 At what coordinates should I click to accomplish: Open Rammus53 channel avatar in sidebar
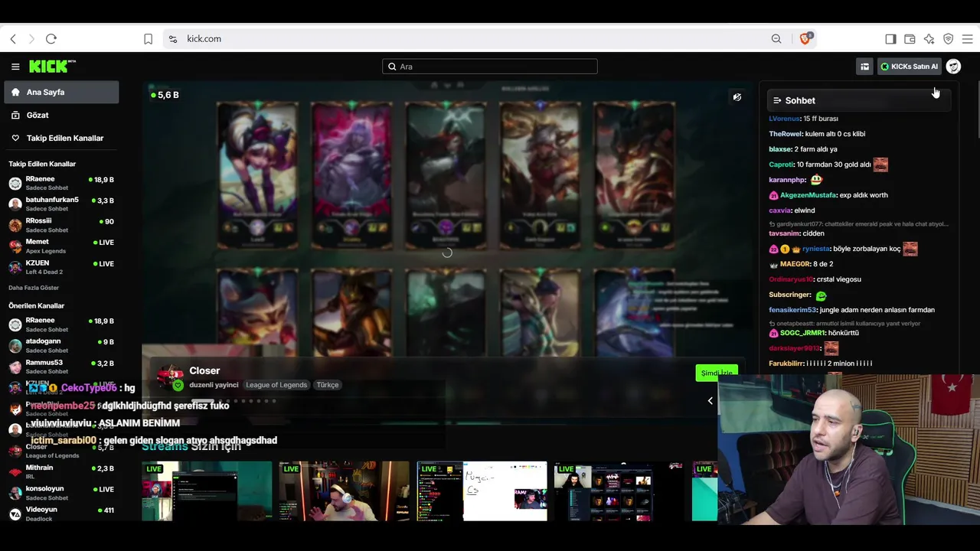(x=15, y=367)
